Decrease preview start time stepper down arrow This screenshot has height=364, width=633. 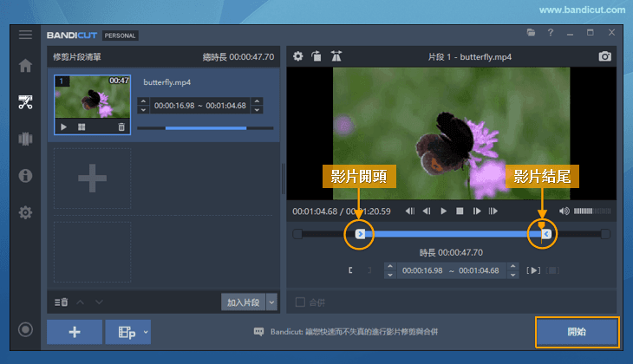coord(390,275)
